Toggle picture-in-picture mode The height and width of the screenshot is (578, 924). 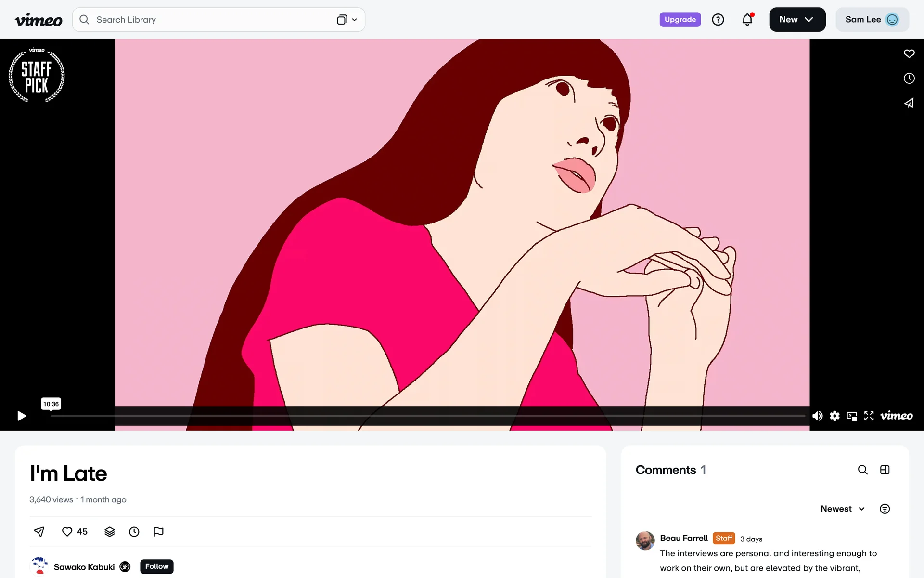coord(852,416)
